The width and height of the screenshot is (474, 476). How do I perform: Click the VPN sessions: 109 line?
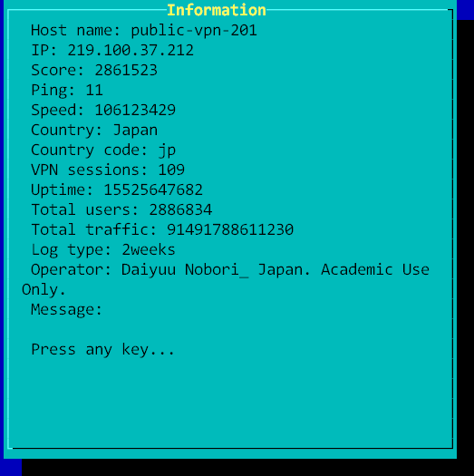108,170
